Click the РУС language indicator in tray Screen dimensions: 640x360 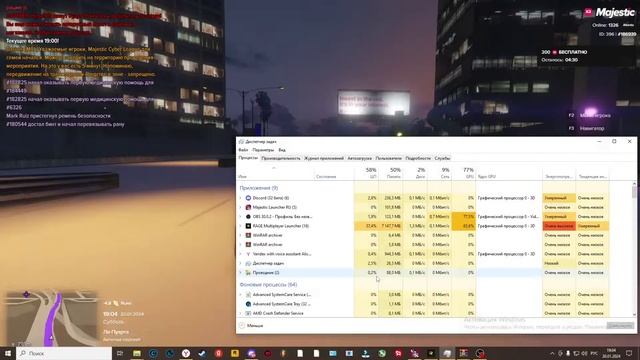(x=594, y=353)
